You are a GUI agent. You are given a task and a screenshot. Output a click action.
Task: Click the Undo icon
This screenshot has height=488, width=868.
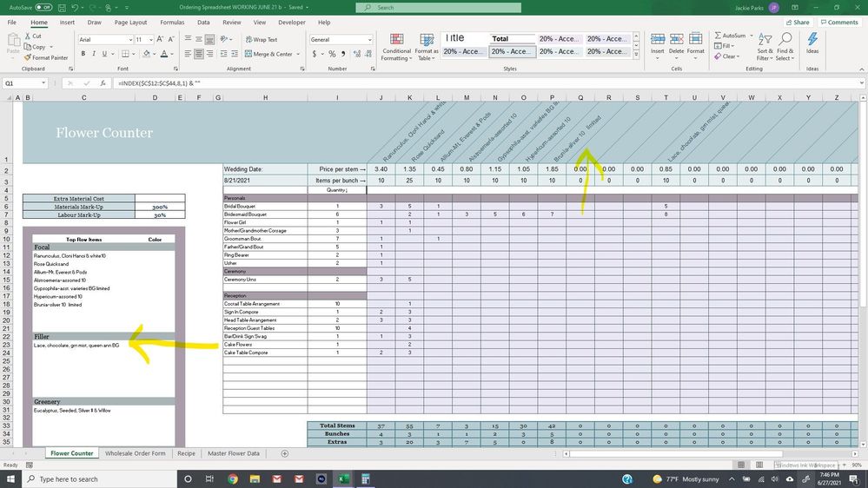pos(75,8)
